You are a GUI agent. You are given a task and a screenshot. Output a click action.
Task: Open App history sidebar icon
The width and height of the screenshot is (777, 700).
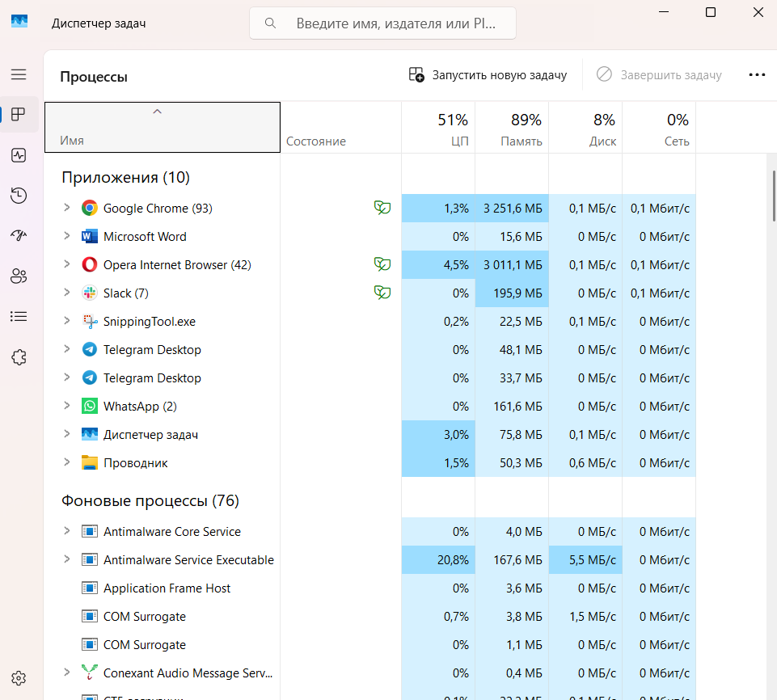click(19, 195)
